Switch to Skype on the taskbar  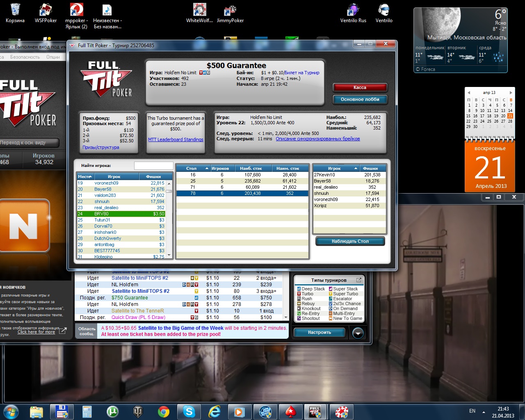point(189,411)
